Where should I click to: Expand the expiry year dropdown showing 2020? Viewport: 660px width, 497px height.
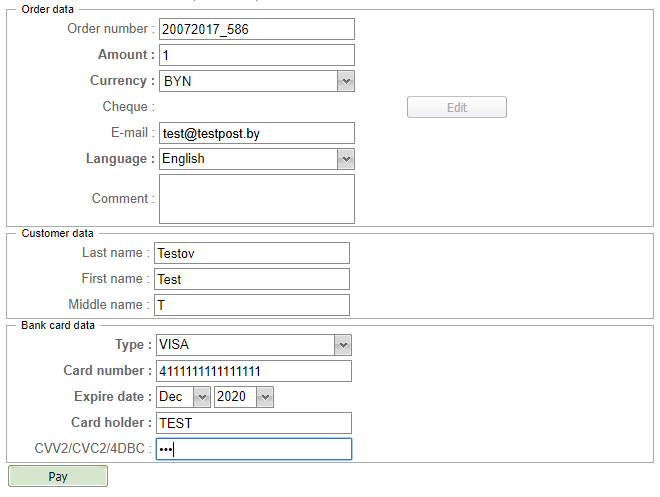click(244, 397)
